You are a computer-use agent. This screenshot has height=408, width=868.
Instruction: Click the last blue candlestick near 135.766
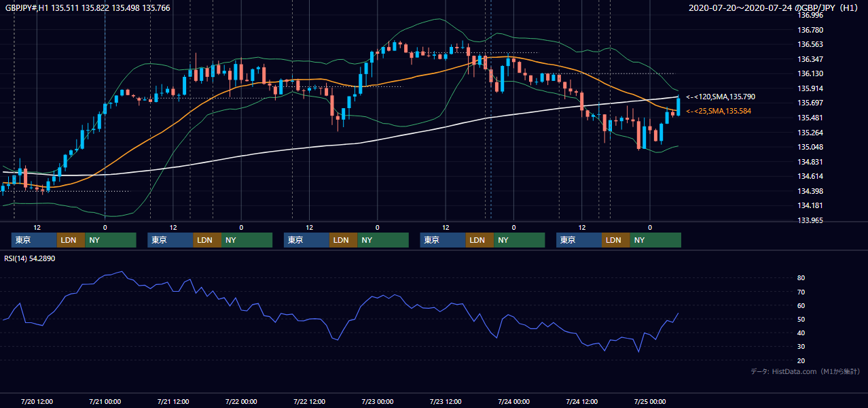[678, 107]
